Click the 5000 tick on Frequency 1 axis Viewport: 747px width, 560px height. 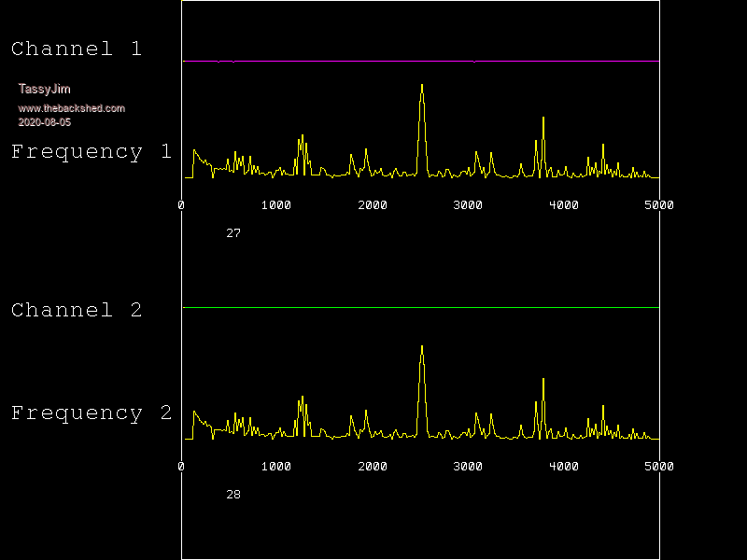(658, 205)
